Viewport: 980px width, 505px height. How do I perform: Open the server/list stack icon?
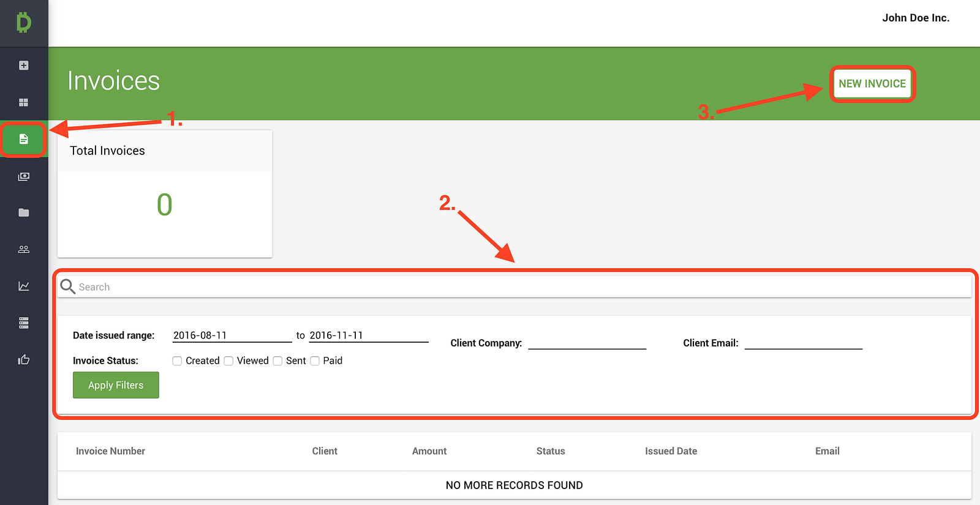coord(24,323)
